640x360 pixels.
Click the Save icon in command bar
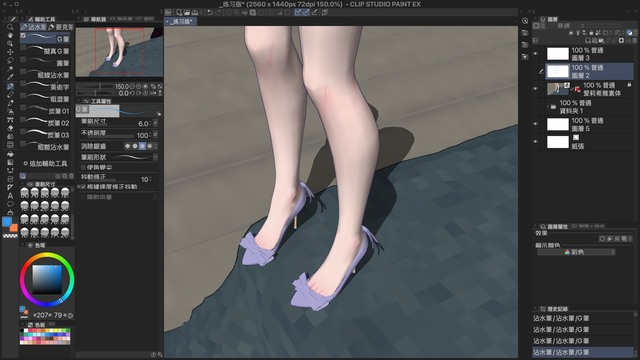coord(195,13)
